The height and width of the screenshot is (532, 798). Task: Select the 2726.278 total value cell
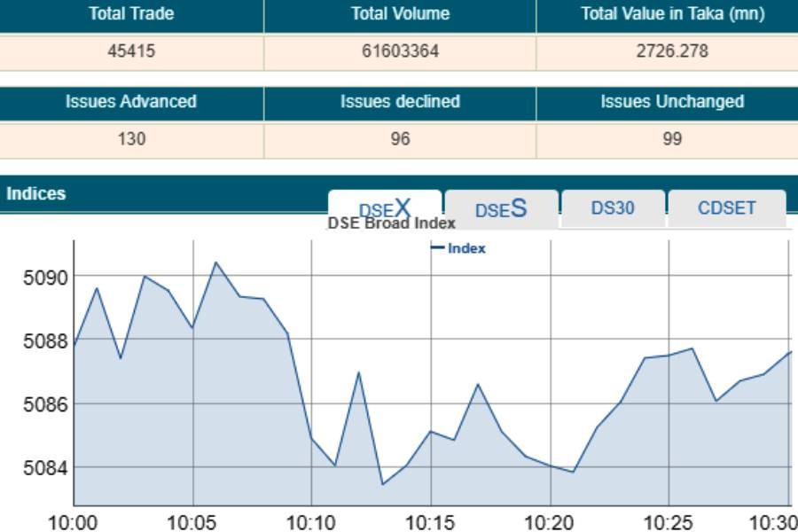pos(672,51)
